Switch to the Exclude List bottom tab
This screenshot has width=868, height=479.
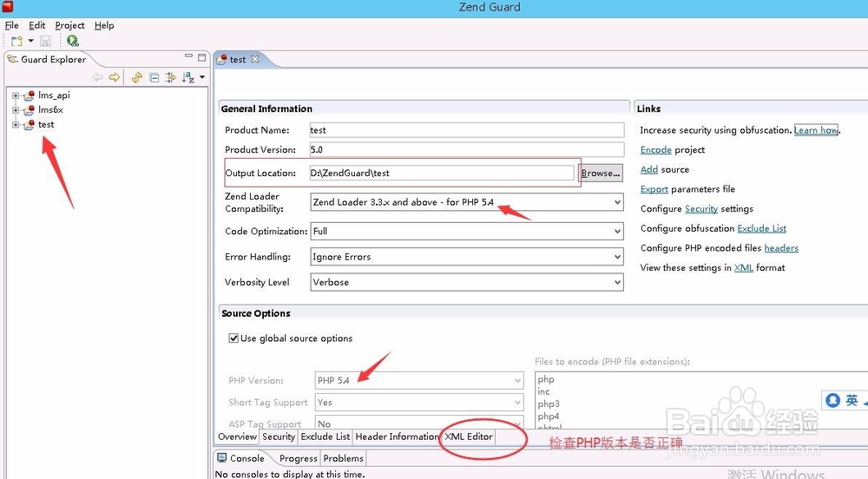325,436
